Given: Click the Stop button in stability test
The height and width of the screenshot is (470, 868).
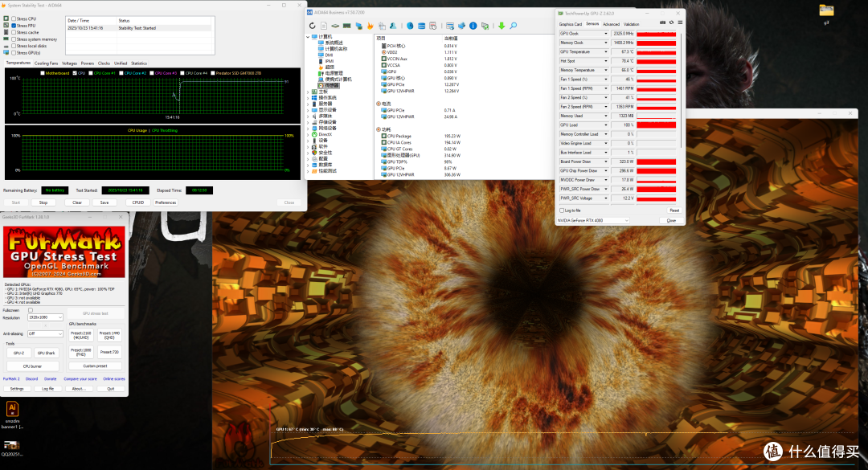Looking at the screenshot, I should click(x=43, y=202).
